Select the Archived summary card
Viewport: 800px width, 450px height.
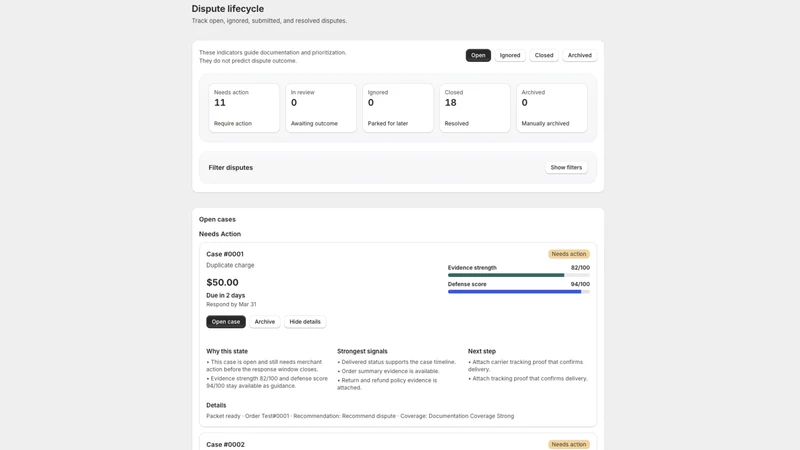pos(552,108)
